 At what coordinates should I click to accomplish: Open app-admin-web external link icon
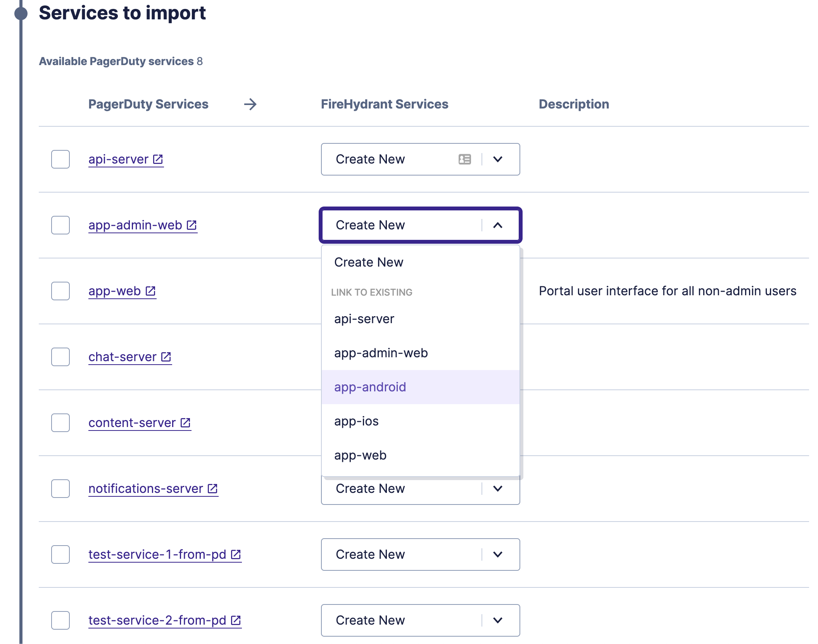click(192, 225)
